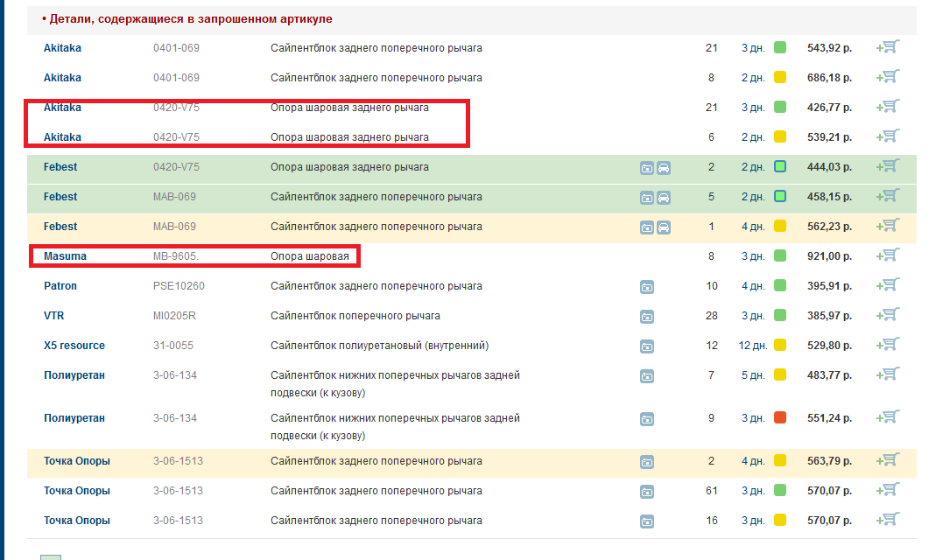Click yellow status square for Akitaka 686,18 р.
This screenshot has width=950, height=560.
point(780,77)
